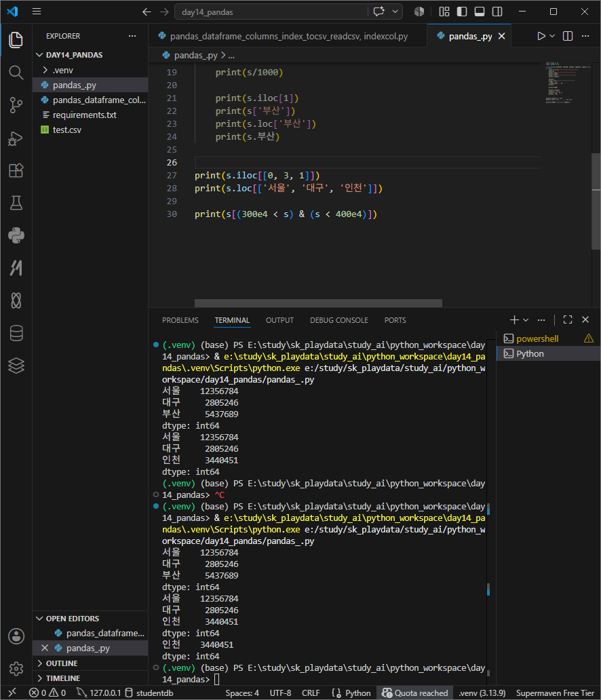Open the Explorer view in activity bar
This screenshot has width=601, height=700.
[16, 40]
